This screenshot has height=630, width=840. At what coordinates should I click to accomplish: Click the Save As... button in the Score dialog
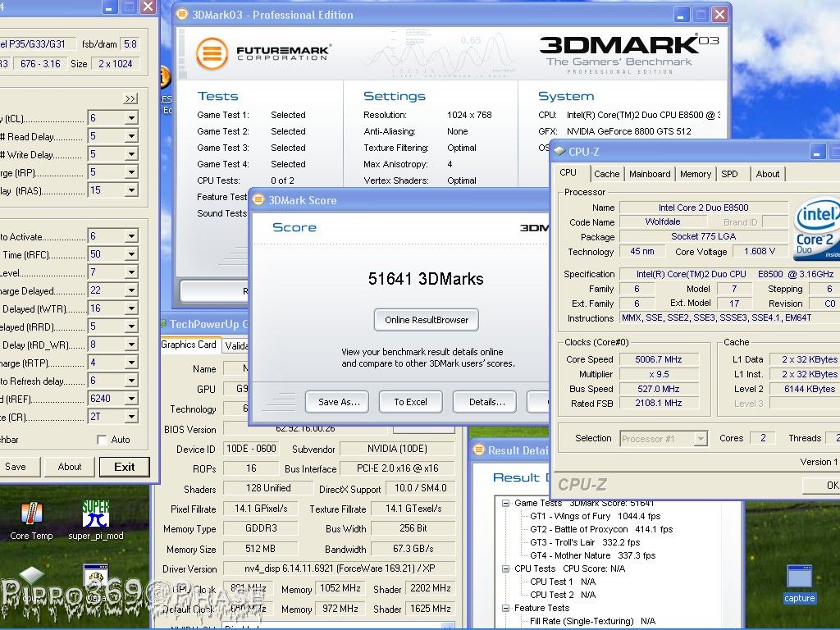pos(339,402)
